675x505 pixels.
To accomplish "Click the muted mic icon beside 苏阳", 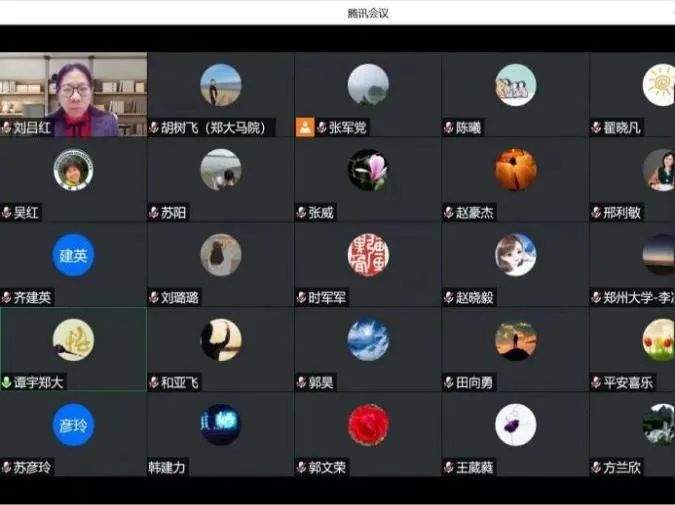I will click(x=154, y=212).
